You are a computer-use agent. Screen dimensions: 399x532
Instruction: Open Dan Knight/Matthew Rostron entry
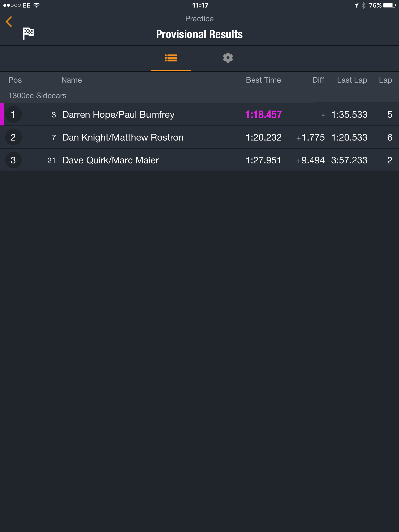(199, 137)
